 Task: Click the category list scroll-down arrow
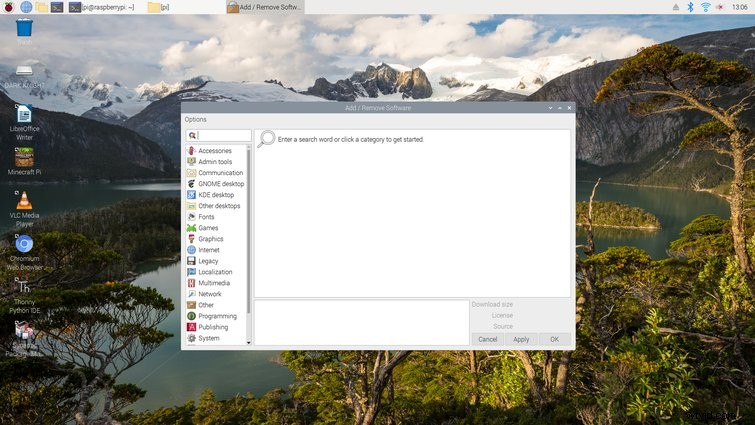(248, 343)
